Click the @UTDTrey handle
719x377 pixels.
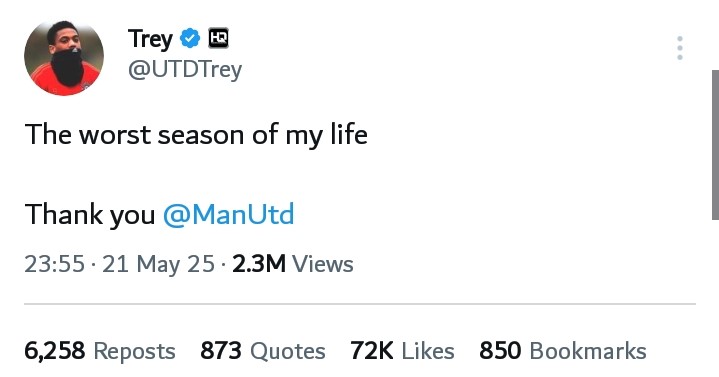coord(185,70)
